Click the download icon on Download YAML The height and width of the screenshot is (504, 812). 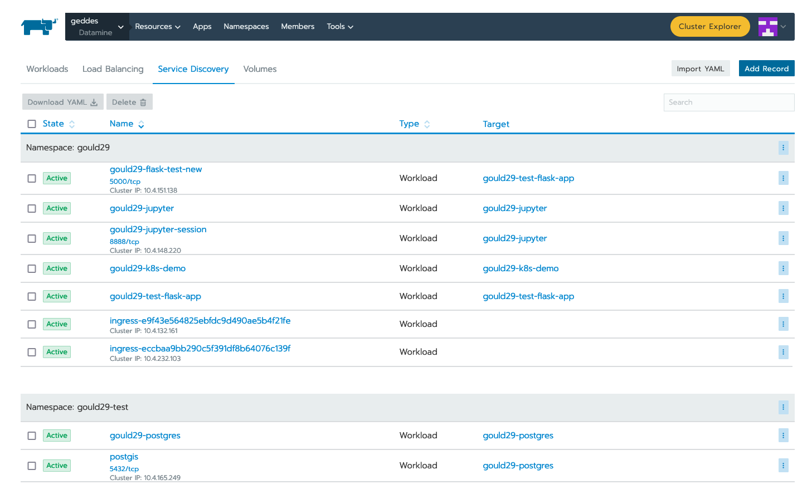[x=95, y=102]
